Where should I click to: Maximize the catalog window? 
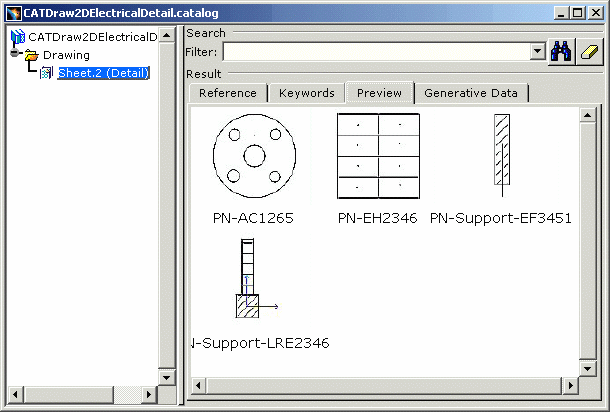pyautogui.click(x=578, y=13)
